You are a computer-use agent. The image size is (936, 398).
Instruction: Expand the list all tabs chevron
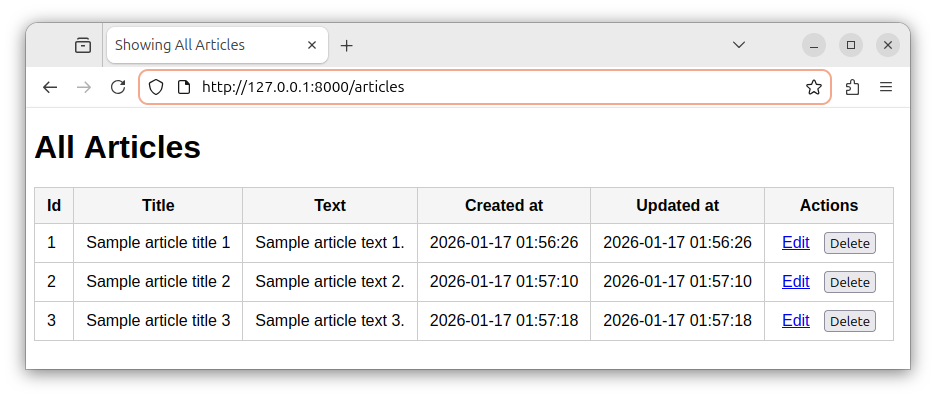click(x=739, y=45)
